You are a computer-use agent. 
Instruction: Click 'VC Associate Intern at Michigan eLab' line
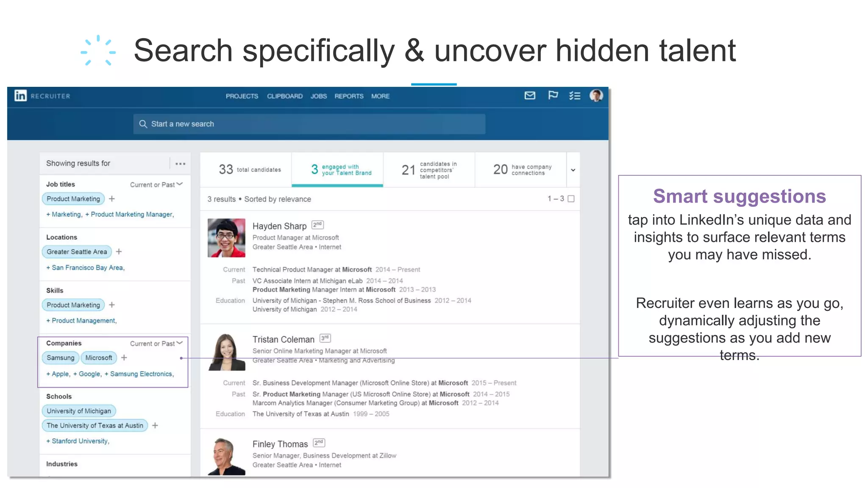(x=307, y=281)
